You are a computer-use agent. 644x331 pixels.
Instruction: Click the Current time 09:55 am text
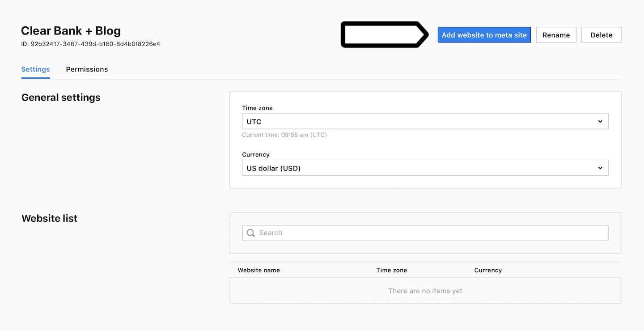[284, 135]
